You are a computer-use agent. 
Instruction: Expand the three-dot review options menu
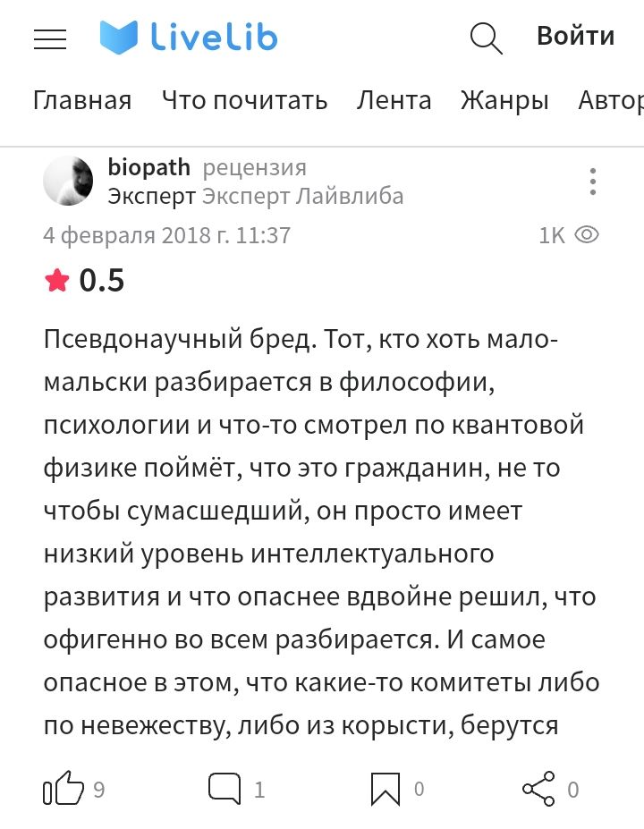(x=592, y=181)
